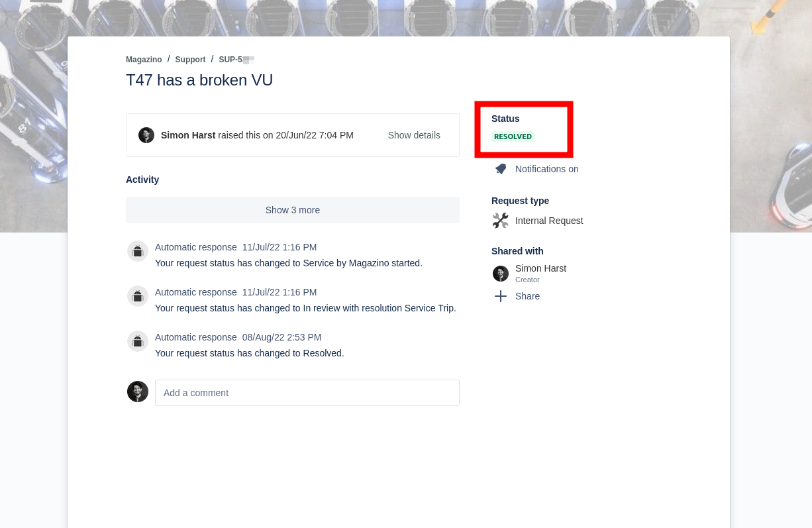Image resolution: width=812 pixels, height=528 pixels.
Task: Click Simon Harst's avatar under Shared with
Action: [x=501, y=274]
